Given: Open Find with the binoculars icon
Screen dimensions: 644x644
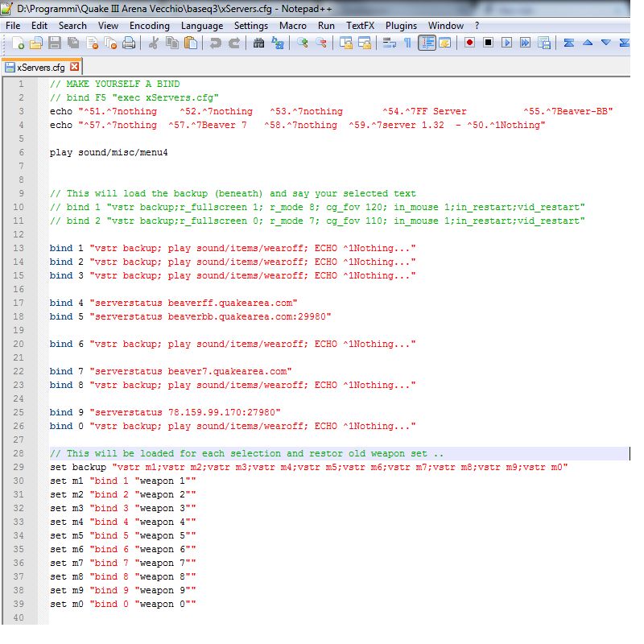Looking at the screenshot, I should point(258,43).
